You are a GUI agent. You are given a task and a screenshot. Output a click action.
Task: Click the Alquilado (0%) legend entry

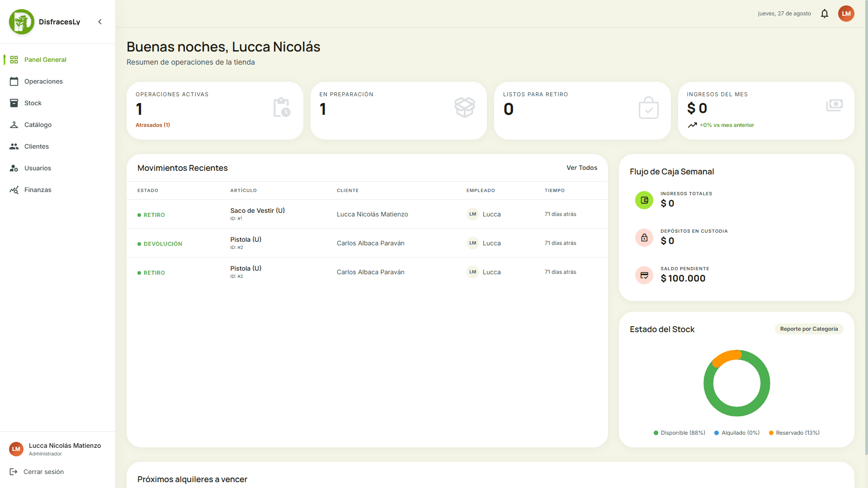pos(737,433)
